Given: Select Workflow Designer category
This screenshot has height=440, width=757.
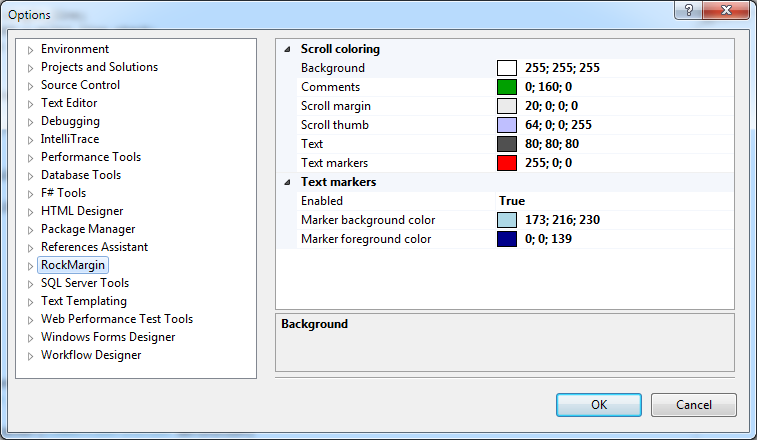Looking at the screenshot, I should [x=91, y=355].
